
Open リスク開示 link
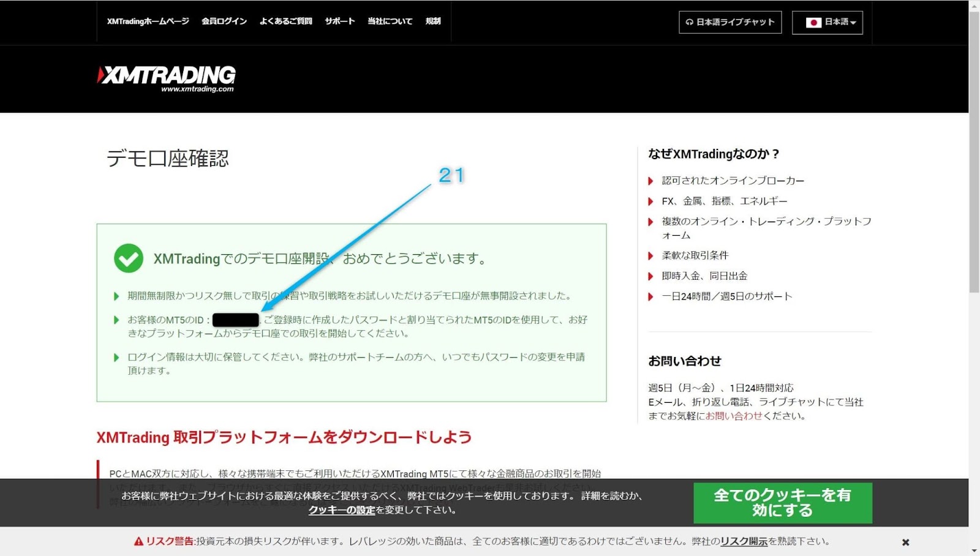pyautogui.click(x=744, y=541)
